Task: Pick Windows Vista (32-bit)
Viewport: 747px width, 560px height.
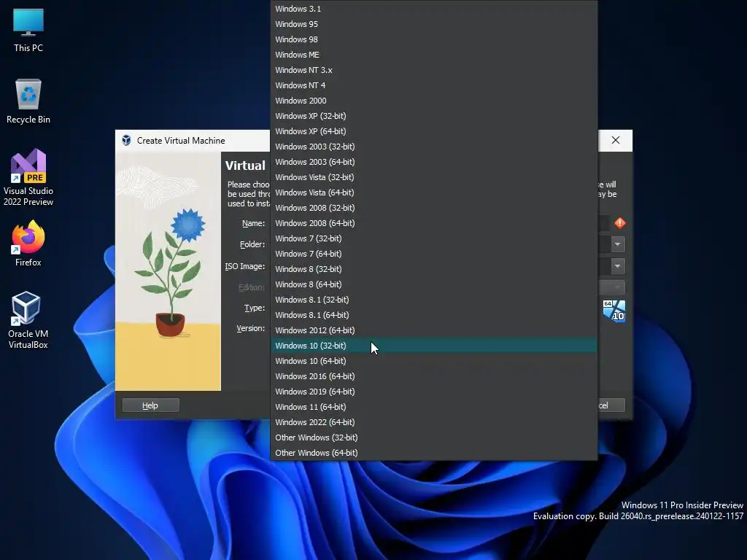Action: tap(434, 177)
